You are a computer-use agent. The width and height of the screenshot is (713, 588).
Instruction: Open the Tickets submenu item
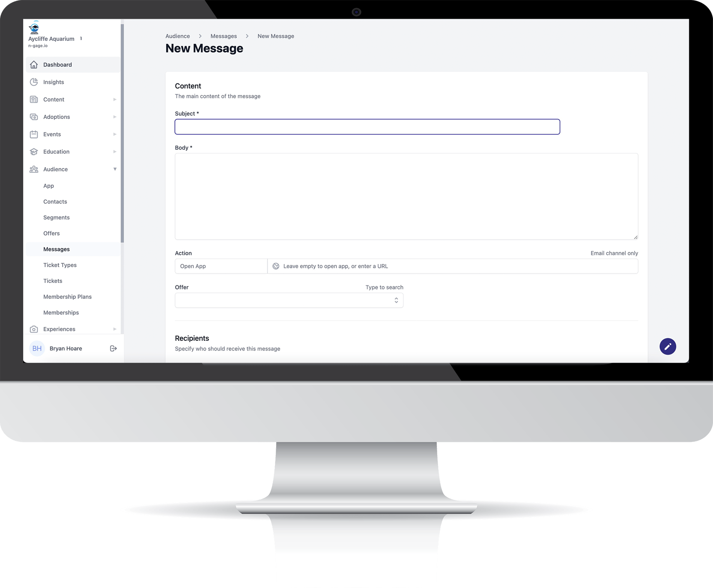(x=53, y=280)
